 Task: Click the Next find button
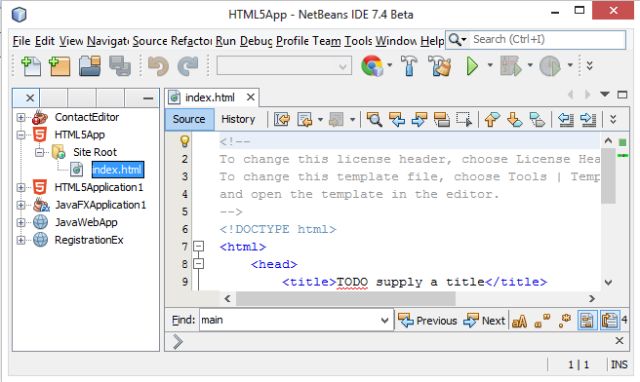(484, 321)
